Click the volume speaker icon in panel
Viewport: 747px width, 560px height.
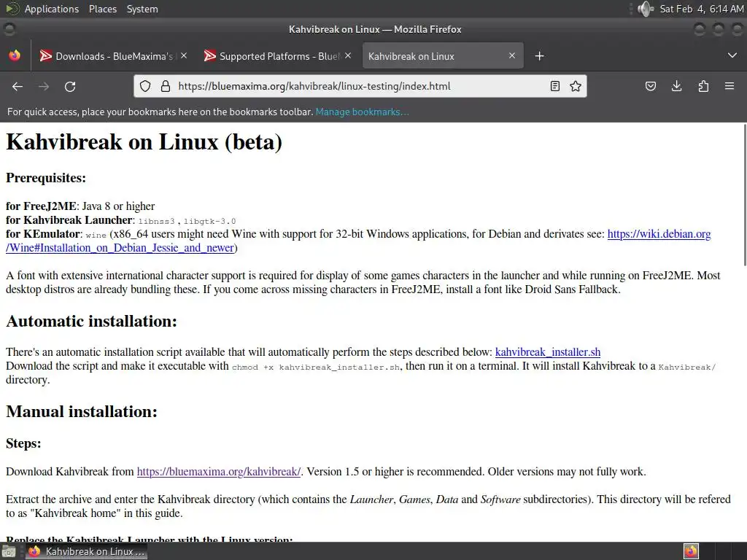pos(646,9)
